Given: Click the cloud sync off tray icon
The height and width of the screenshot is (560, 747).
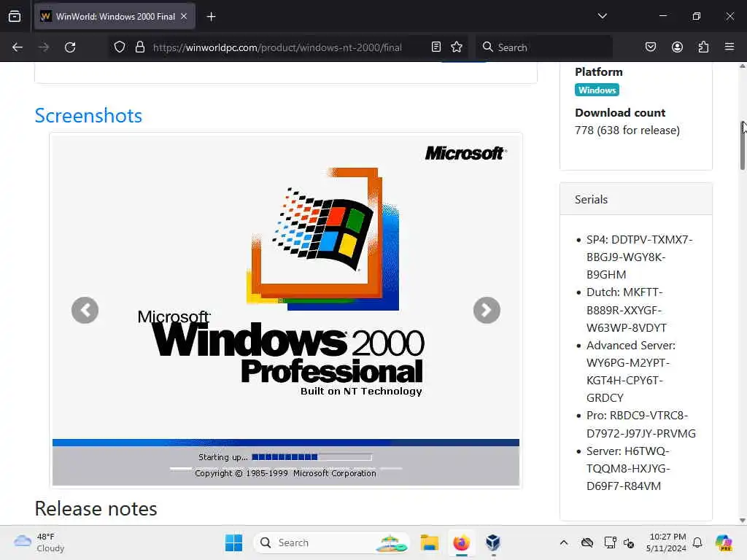Looking at the screenshot, I should (587, 542).
